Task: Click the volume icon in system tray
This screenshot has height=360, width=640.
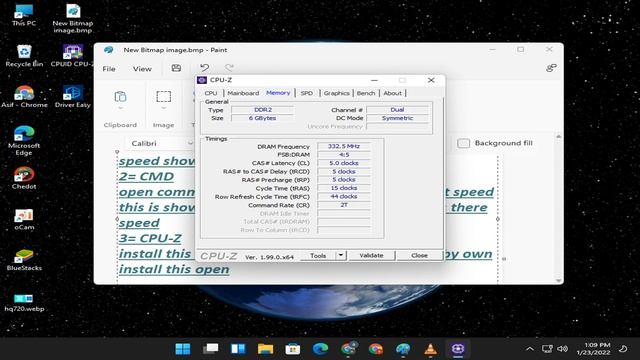Action: point(562,349)
